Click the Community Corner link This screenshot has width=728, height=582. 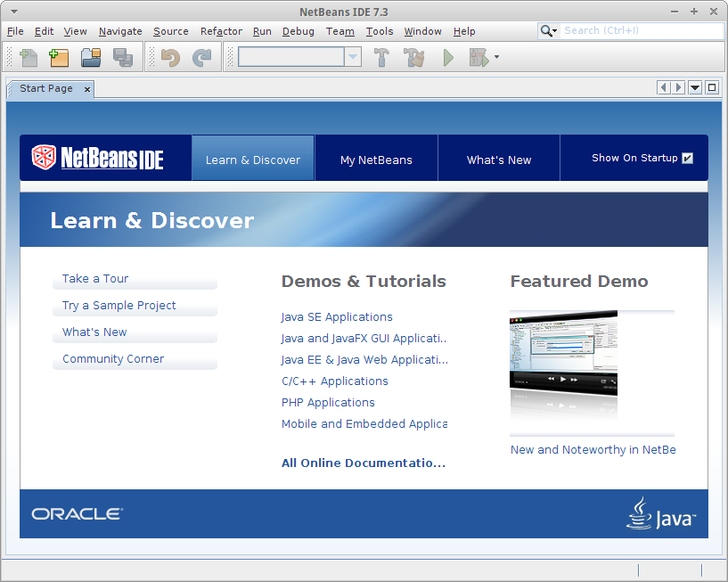(x=113, y=359)
